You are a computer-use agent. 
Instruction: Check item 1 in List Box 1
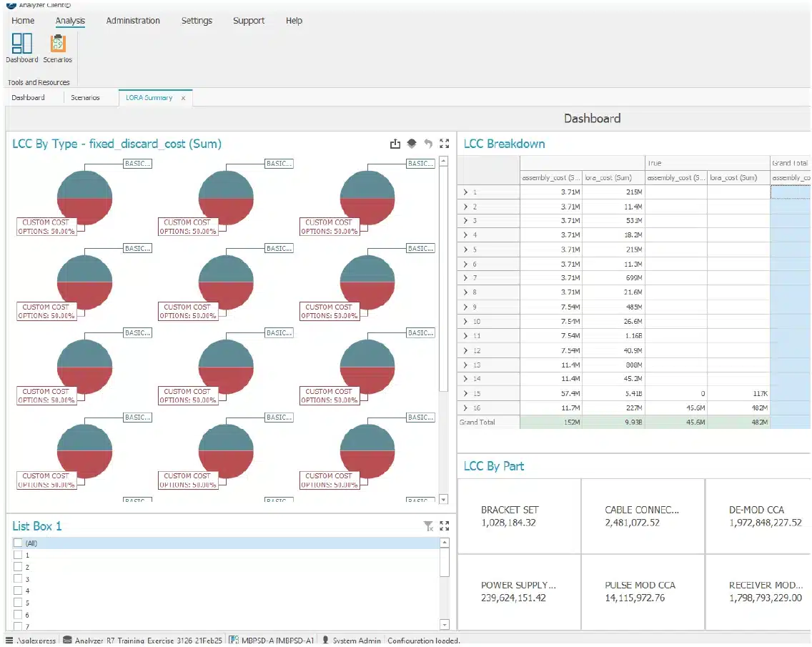[x=18, y=555]
